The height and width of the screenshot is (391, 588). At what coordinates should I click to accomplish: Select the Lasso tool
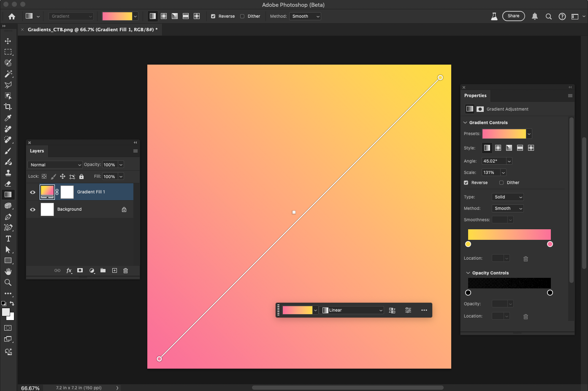(x=8, y=85)
